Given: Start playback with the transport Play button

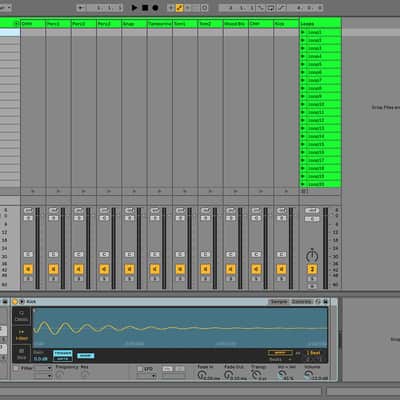Looking at the screenshot, I should coord(134,7).
